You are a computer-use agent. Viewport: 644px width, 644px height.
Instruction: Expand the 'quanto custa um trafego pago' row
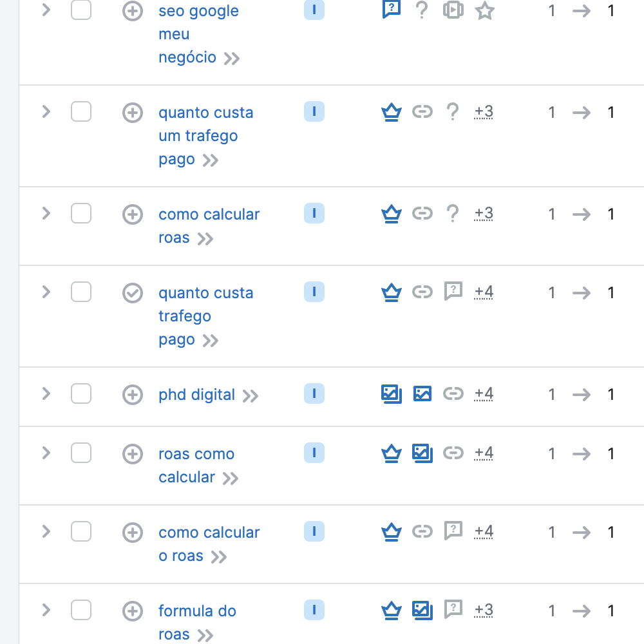tap(46, 111)
